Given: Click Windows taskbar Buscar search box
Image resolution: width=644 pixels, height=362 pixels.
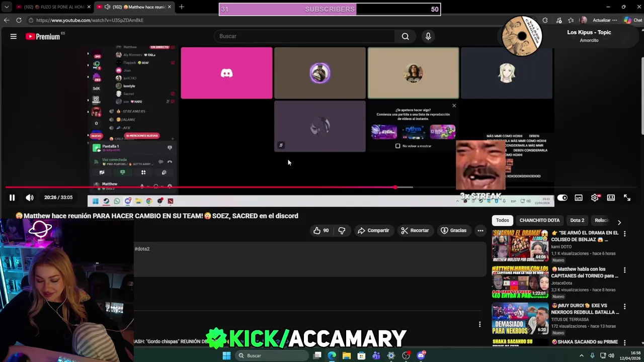Looking at the screenshot, I should pyautogui.click(x=272, y=355).
